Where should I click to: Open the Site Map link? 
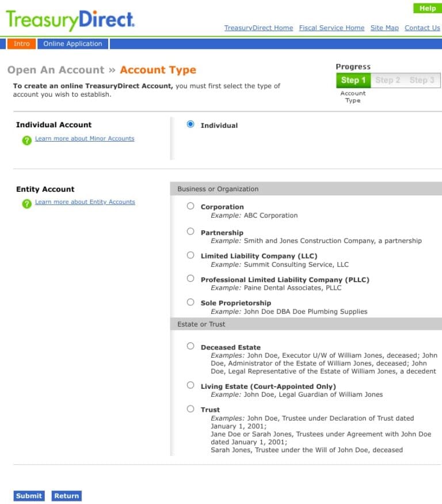384,28
